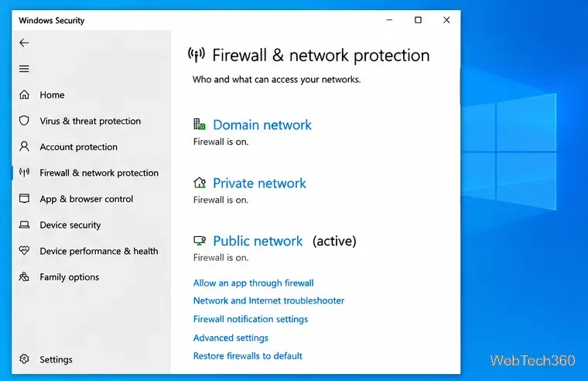Select Firewall & network protection menu item
Viewport: 588px width, 381px height.
[99, 173]
